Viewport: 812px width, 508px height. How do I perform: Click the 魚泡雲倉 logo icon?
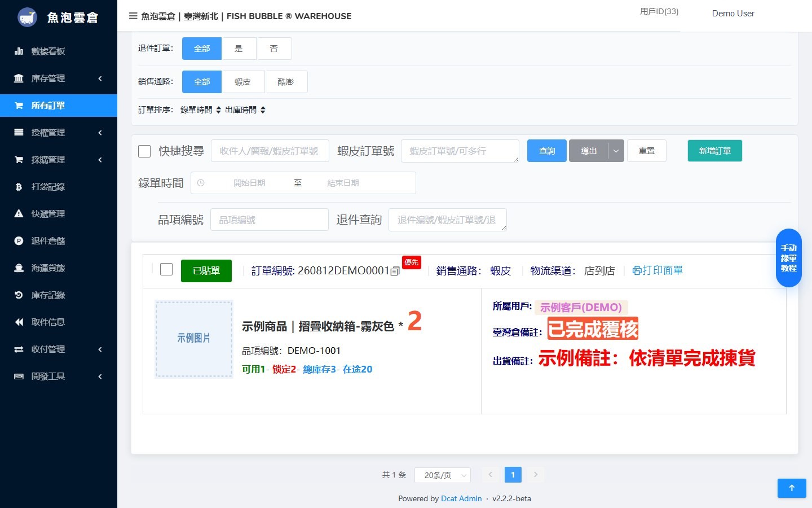pos(27,17)
